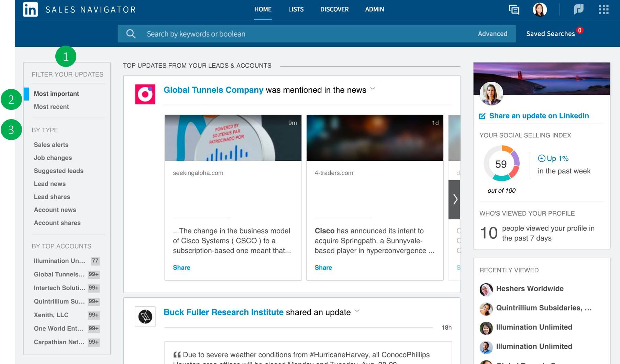Filter by Account shares
Image resolution: width=620 pixels, height=364 pixels.
57,223
